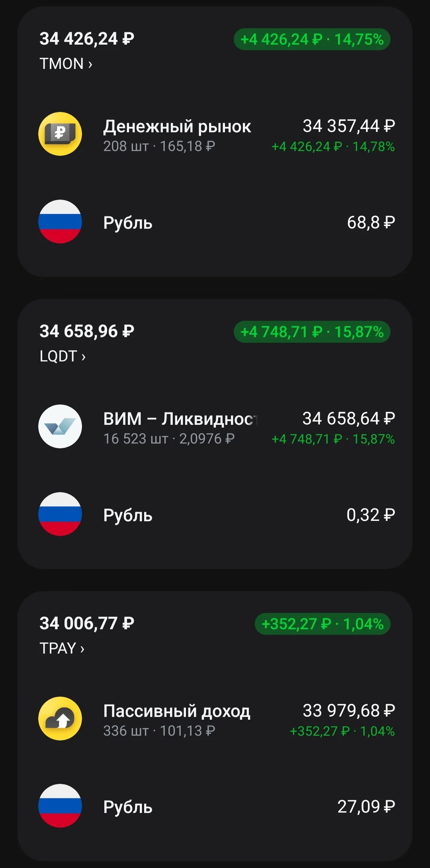The height and width of the screenshot is (868, 430).
Task: Tap the green +4 426,24 ₽ · 14,75% badge
Action: [312, 39]
